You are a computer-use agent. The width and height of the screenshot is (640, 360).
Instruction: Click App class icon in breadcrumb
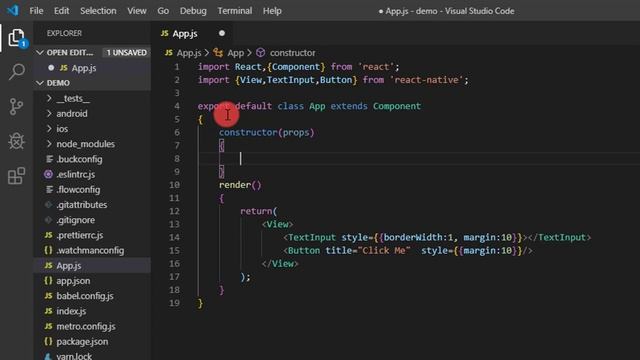[x=218, y=53]
